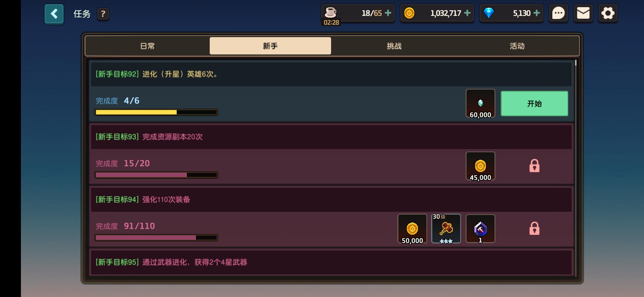Add gold coins with the plus button
This screenshot has width=644, height=297.
[x=467, y=13]
